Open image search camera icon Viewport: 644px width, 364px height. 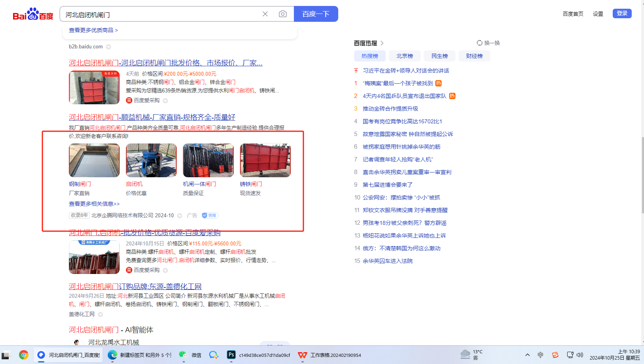(282, 14)
